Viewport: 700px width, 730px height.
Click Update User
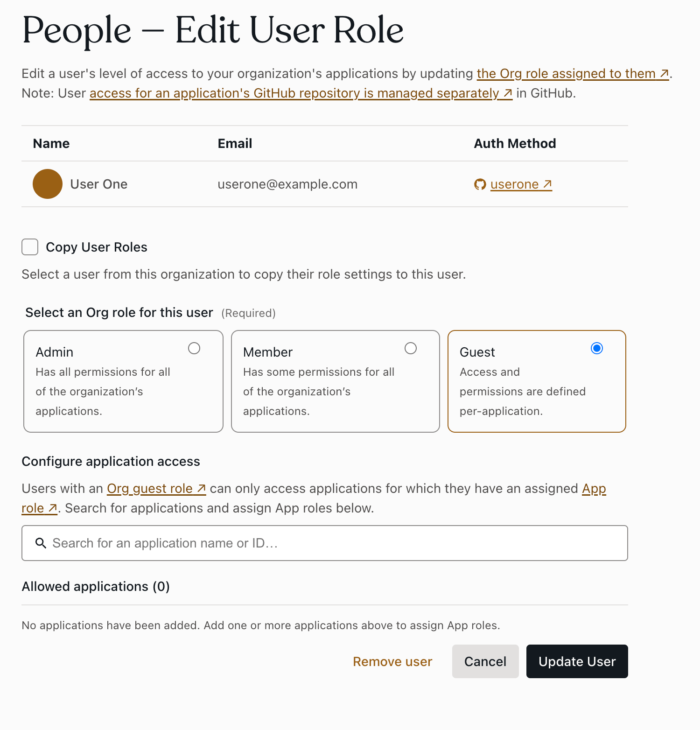[x=577, y=661]
